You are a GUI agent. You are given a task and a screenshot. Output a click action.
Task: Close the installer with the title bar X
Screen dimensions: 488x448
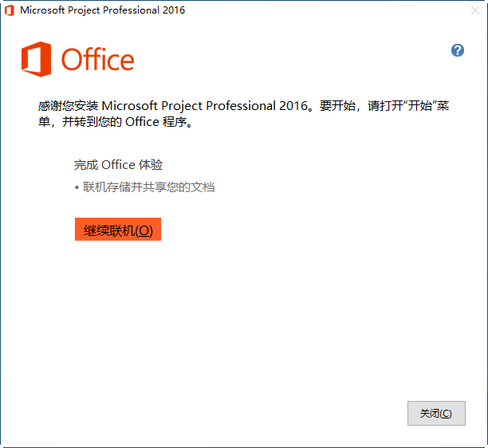click(475, 10)
